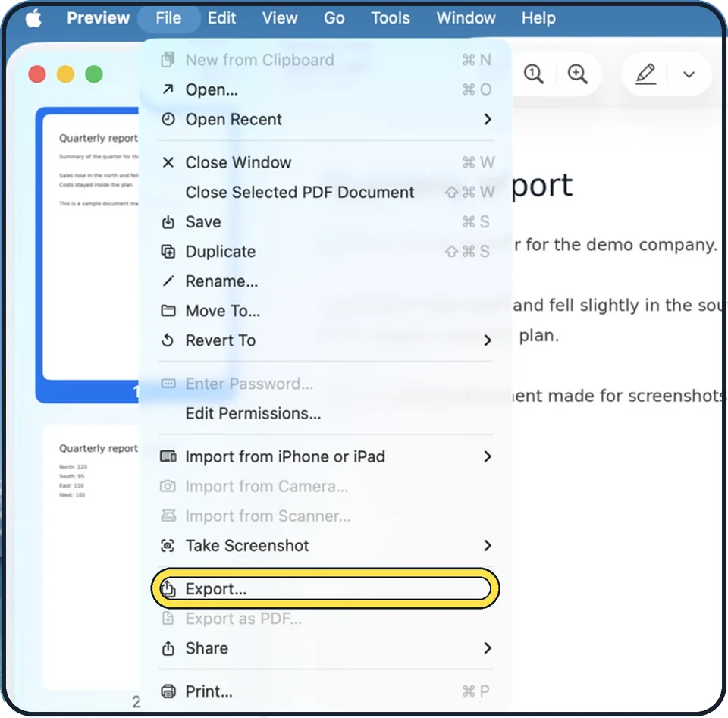The width and height of the screenshot is (728, 718).
Task: Choose Edit Permissions… from the menu
Action: (325, 413)
